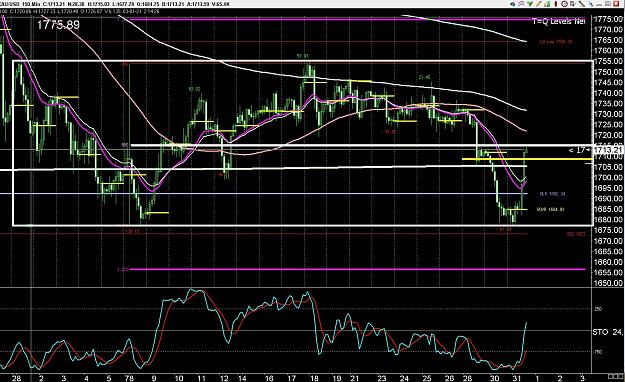Click date label 30 on time axis
Screen dimensions: 625x382
pyautogui.click(x=494, y=378)
